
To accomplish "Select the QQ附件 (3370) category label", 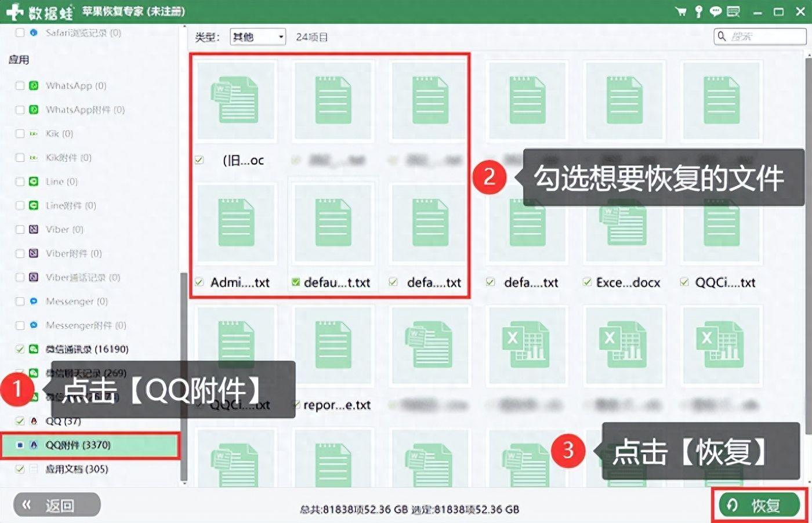I will tap(78, 445).
